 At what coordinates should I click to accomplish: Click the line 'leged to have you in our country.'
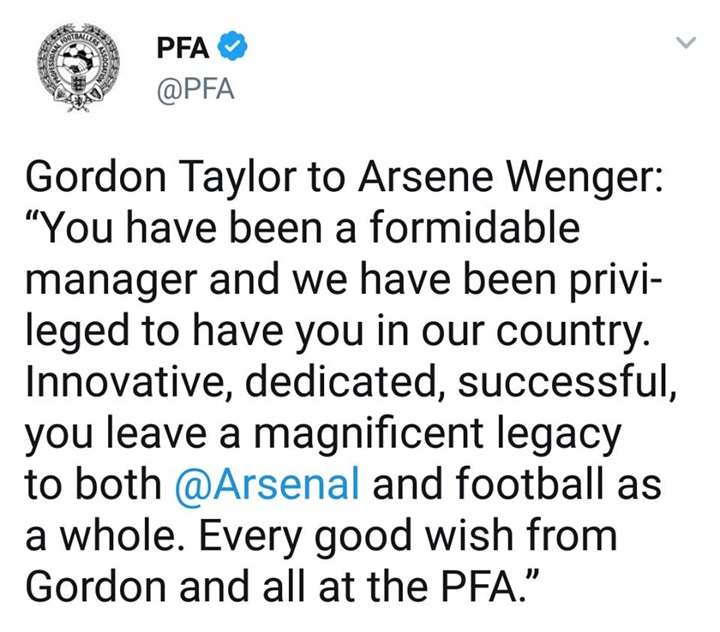(x=338, y=332)
